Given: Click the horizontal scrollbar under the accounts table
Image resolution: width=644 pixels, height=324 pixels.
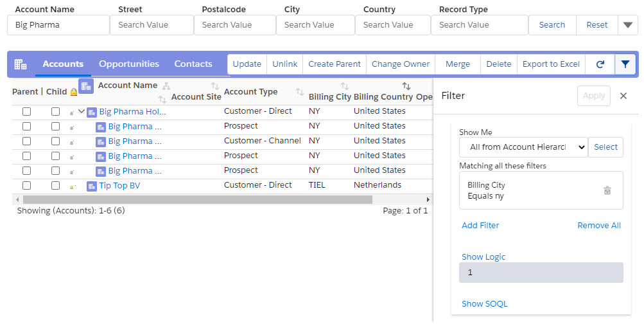Looking at the screenshot, I should (198, 199).
